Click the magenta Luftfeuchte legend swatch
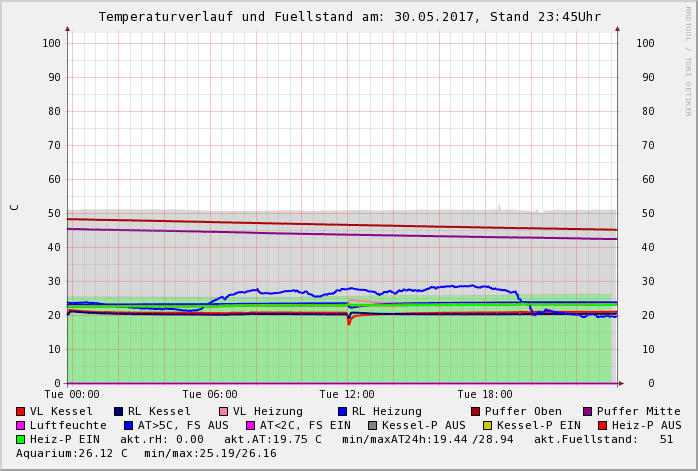 point(21,425)
